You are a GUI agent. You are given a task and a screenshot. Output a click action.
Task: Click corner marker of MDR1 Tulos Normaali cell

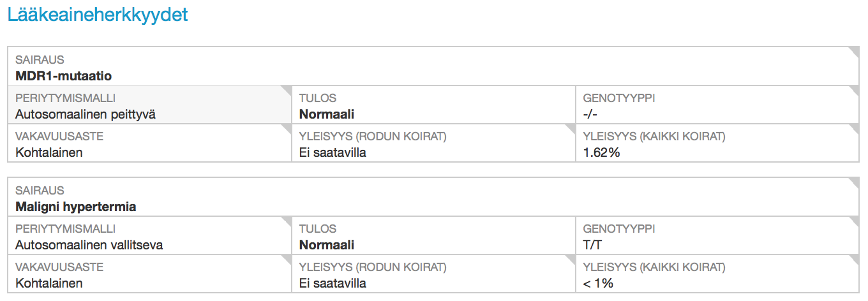pyautogui.click(x=571, y=91)
